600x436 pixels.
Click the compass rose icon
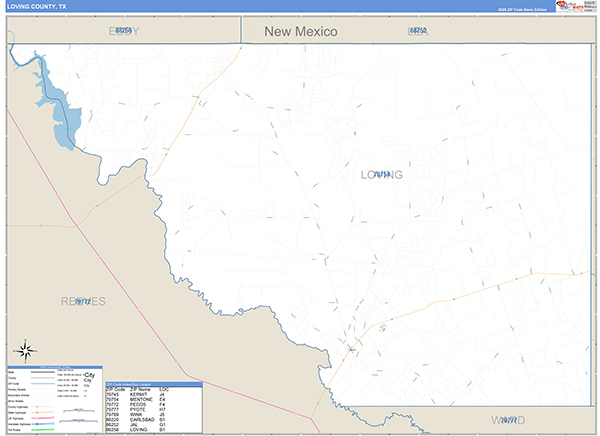click(25, 351)
